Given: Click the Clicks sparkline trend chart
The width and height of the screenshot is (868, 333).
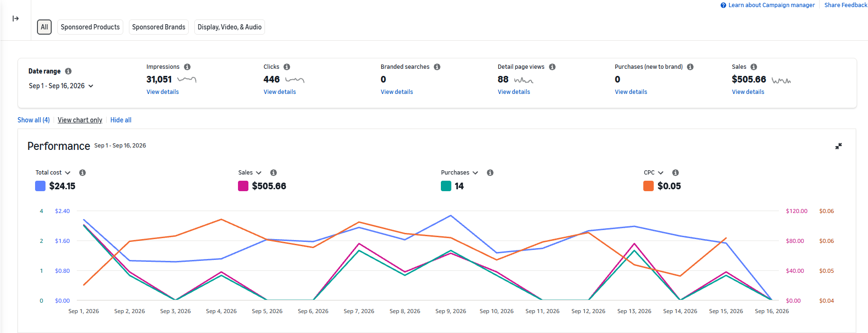Looking at the screenshot, I should pyautogui.click(x=295, y=80).
